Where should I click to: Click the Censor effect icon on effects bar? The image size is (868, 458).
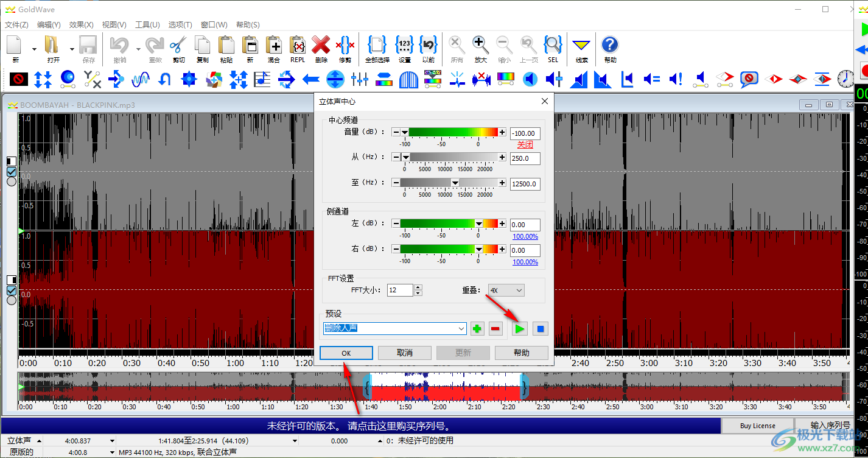[19, 79]
